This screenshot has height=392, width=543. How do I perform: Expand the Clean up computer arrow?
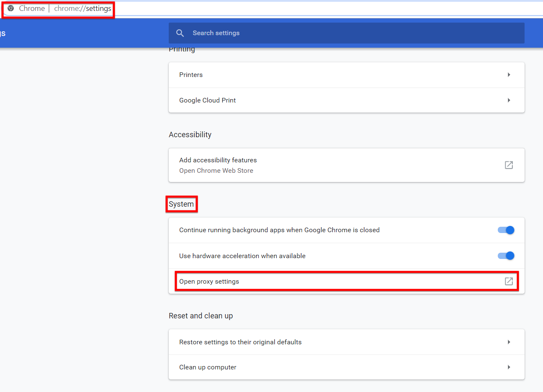pyautogui.click(x=509, y=367)
